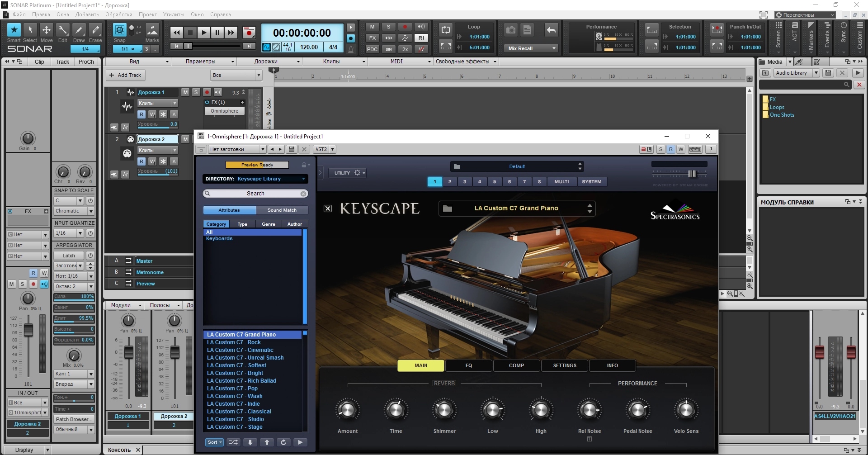Mute Дорожка 1 track
Screen dimensions: 868x455
pyautogui.click(x=185, y=92)
